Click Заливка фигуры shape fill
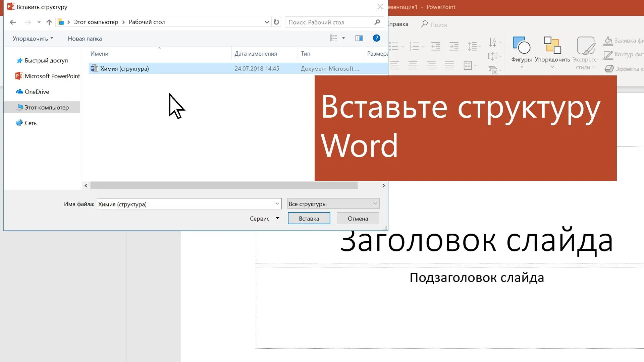The image size is (644, 362). pos(624,41)
